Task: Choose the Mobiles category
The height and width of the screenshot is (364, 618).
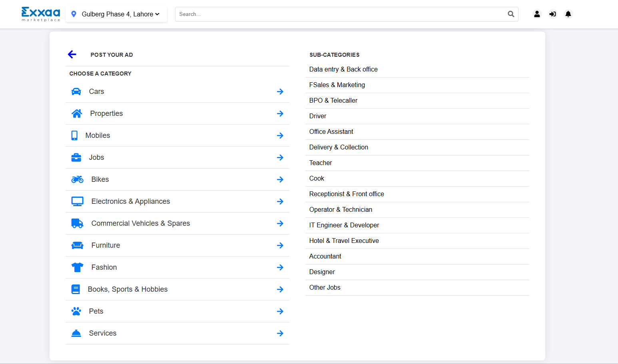Action: 98,135
